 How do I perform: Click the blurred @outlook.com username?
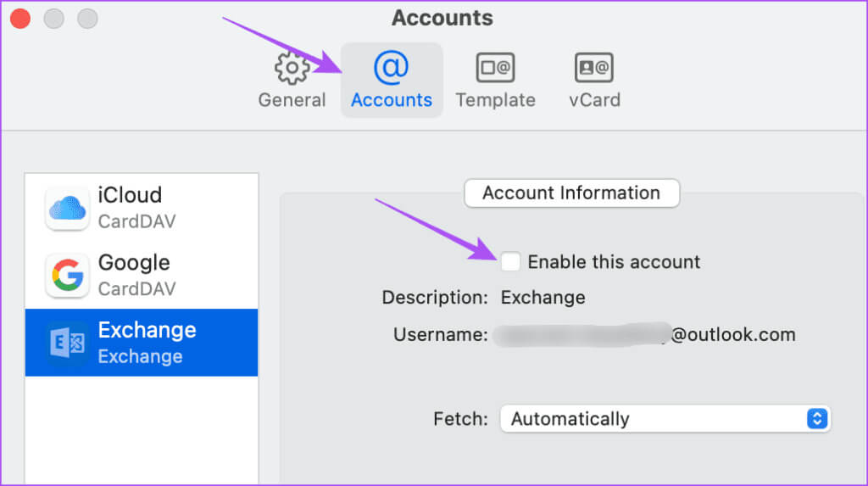coord(644,335)
